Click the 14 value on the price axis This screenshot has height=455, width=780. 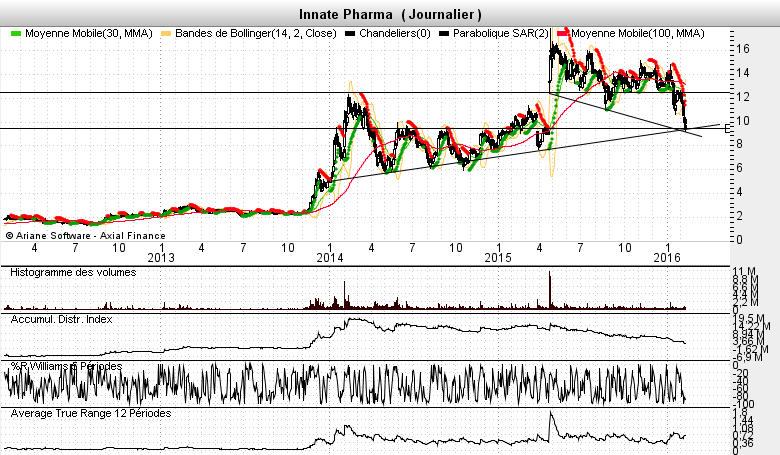tap(743, 73)
